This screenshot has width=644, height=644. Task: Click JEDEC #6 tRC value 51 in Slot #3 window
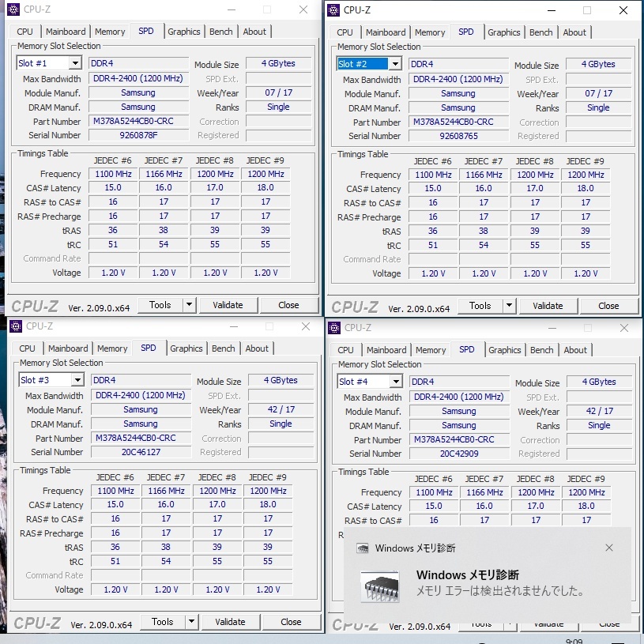click(x=115, y=562)
